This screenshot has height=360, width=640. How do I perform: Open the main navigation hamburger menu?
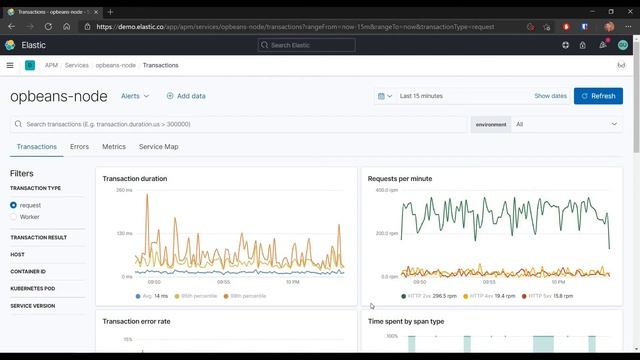(x=10, y=65)
